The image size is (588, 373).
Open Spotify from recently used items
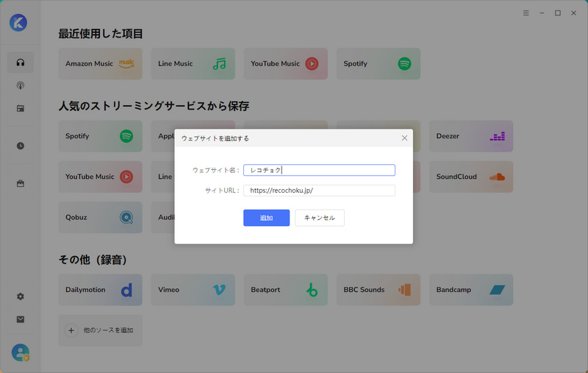click(x=379, y=63)
